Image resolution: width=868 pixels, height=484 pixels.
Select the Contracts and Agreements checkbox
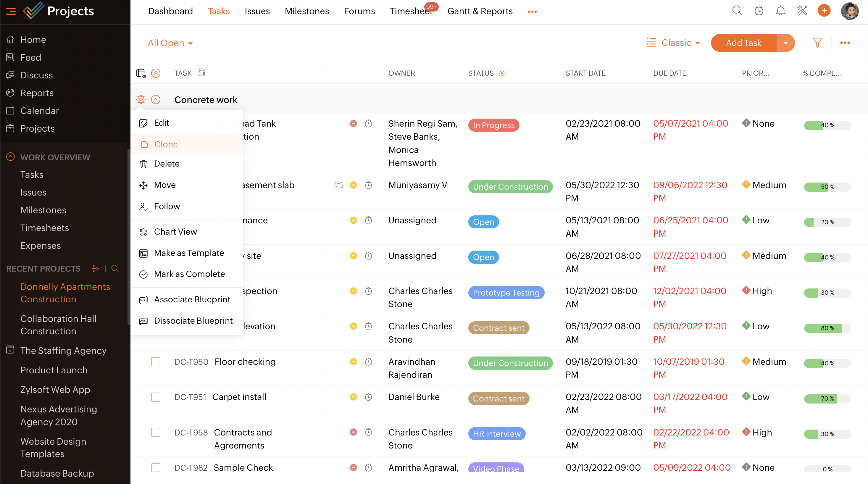point(156,433)
